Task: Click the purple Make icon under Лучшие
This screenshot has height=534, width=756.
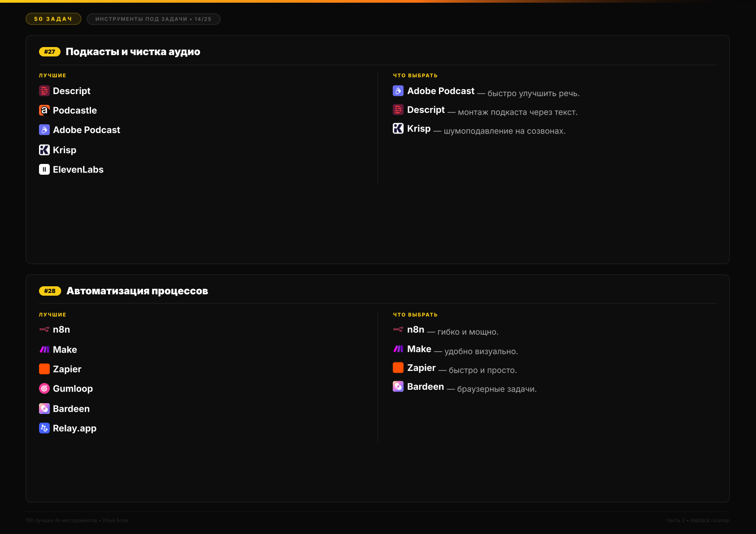Action: tap(44, 349)
